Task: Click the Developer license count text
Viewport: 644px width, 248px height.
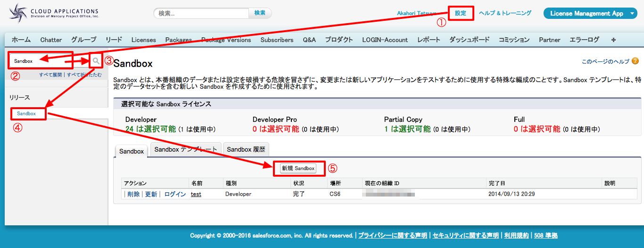Action: (170, 129)
